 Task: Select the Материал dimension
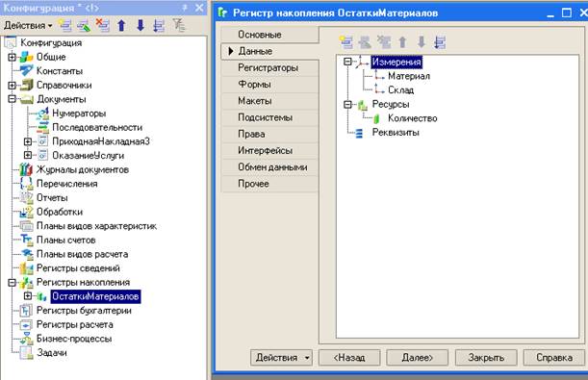point(409,76)
